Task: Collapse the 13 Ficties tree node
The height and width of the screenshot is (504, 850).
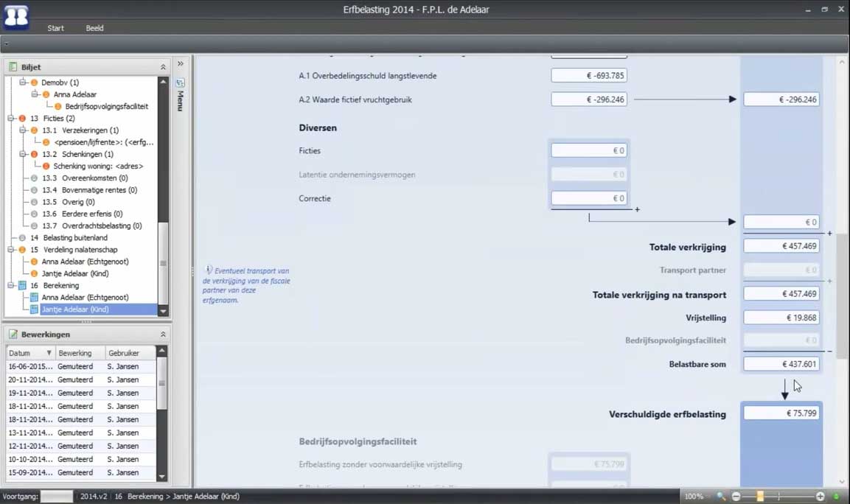Action: (11, 119)
